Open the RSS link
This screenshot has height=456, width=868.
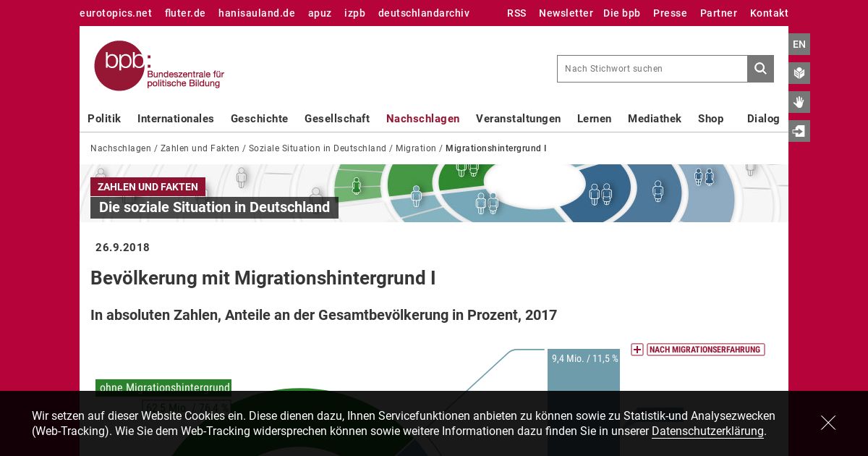[516, 13]
